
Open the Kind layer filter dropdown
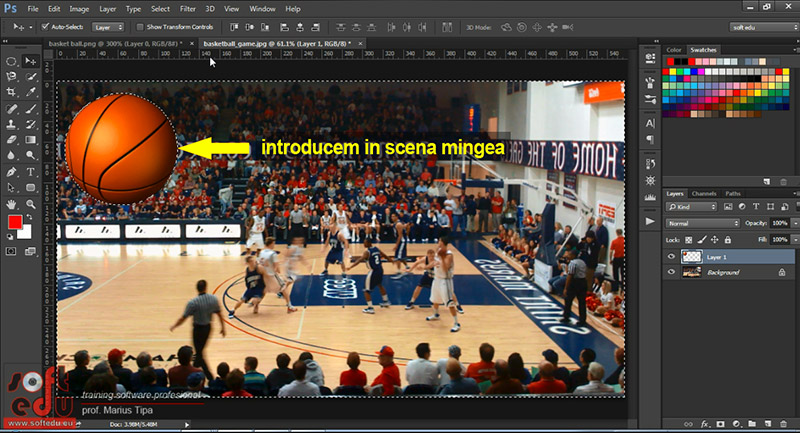click(x=691, y=207)
